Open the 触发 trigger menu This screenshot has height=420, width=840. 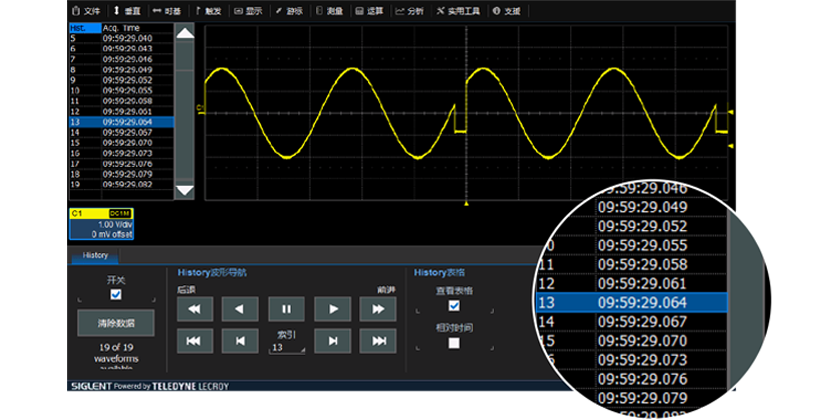208,11
